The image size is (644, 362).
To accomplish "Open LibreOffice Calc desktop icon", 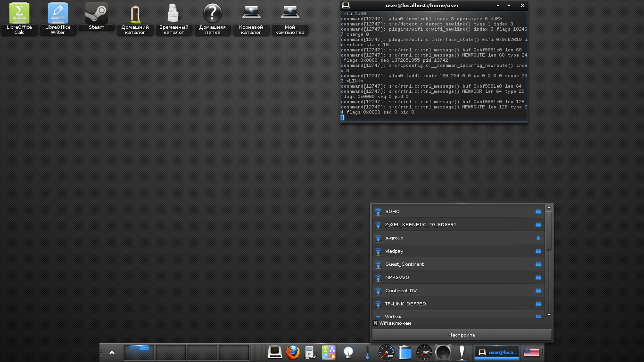I will tap(19, 14).
